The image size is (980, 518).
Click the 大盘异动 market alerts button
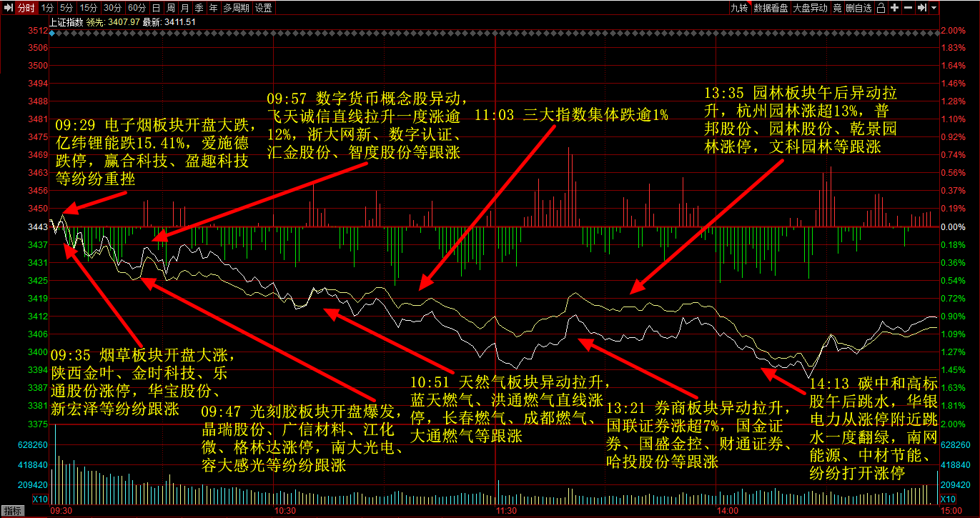point(810,8)
